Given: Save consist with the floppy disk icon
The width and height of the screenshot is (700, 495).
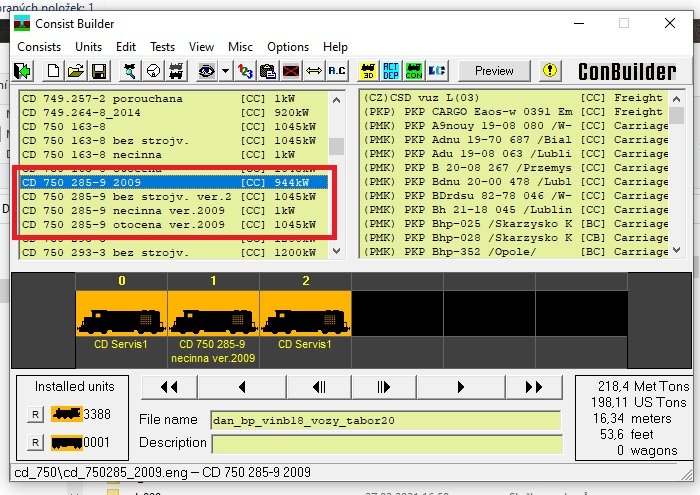Looking at the screenshot, I should coord(98,71).
